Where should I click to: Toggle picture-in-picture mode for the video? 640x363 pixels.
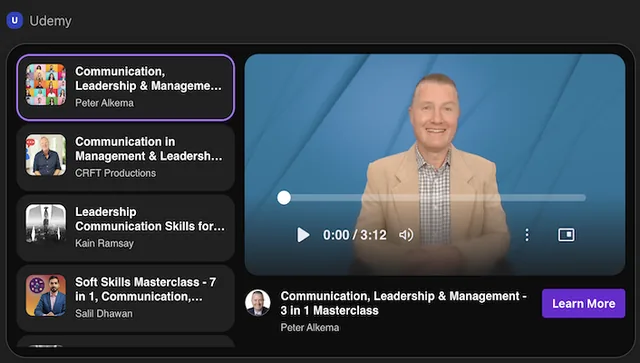click(566, 235)
